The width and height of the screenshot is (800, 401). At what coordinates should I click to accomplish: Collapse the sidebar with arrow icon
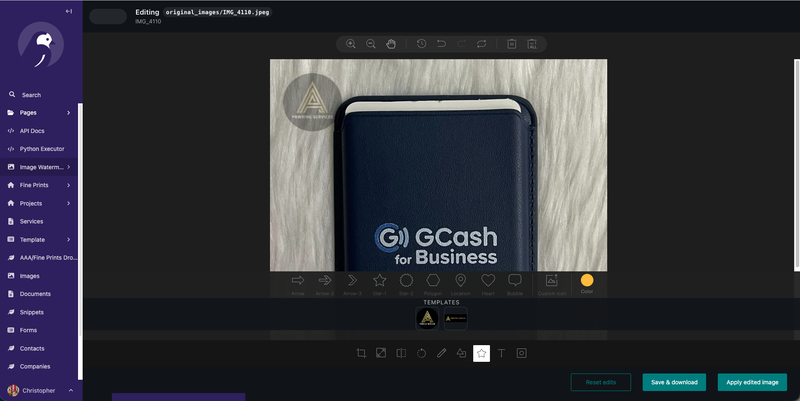point(68,11)
